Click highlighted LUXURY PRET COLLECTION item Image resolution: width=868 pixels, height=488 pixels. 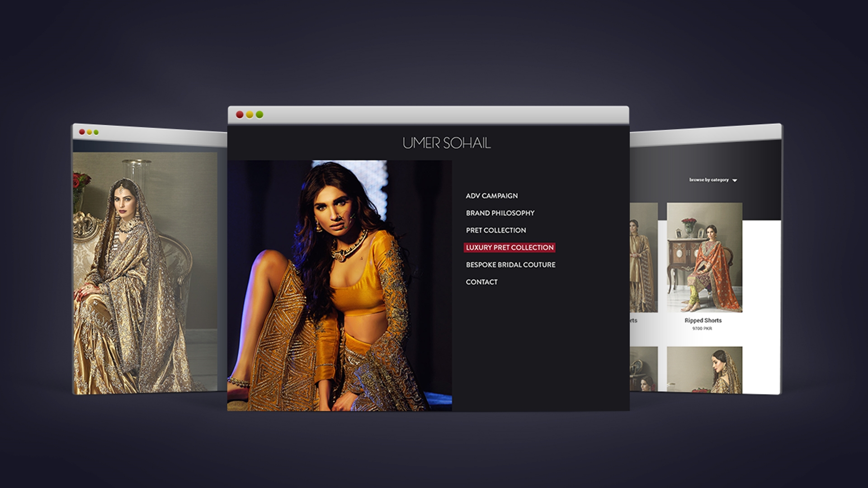(x=509, y=248)
